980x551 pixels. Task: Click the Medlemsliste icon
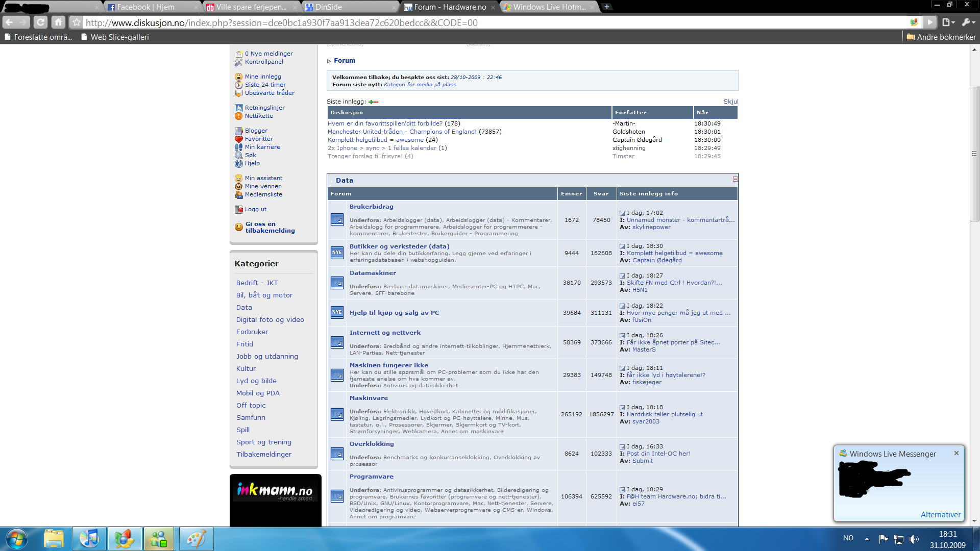[x=238, y=195]
